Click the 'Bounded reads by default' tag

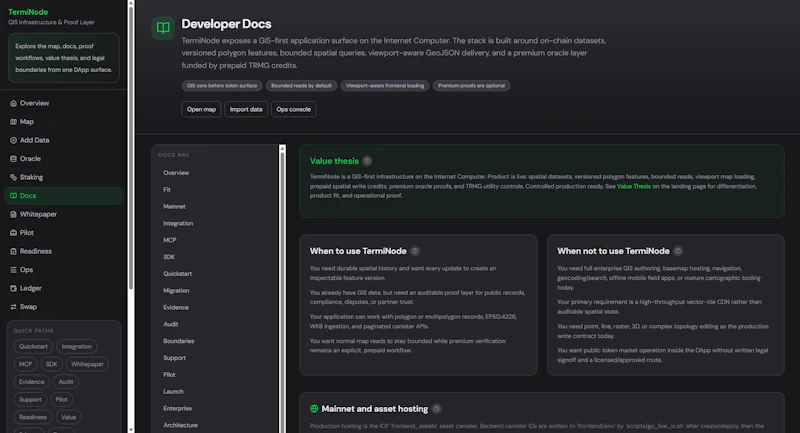(x=301, y=86)
